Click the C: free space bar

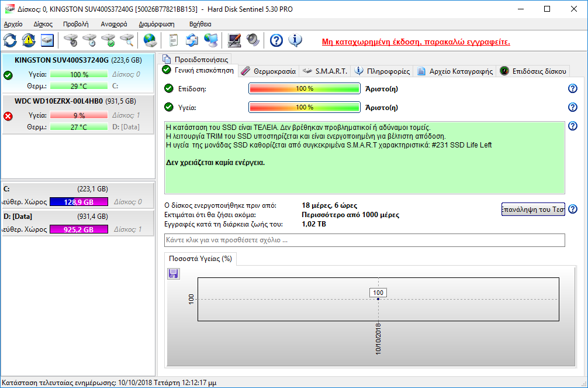point(79,202)
